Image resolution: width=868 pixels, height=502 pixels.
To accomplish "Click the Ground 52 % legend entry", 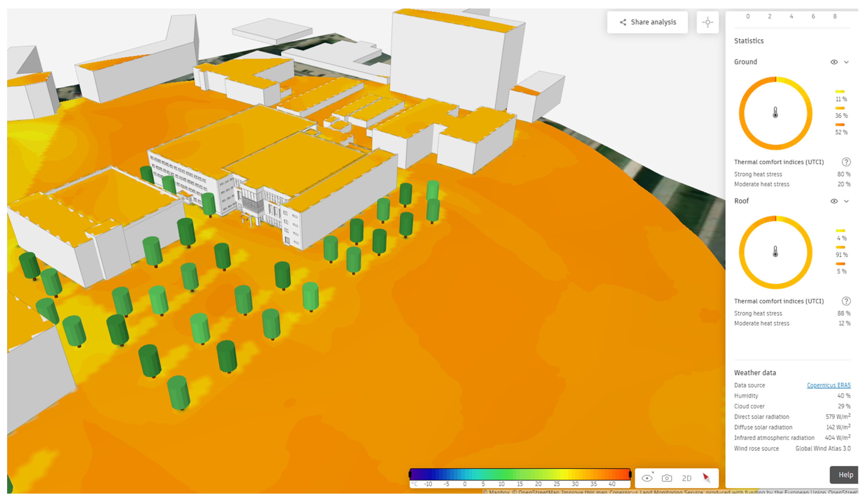I will pos(841,129).
